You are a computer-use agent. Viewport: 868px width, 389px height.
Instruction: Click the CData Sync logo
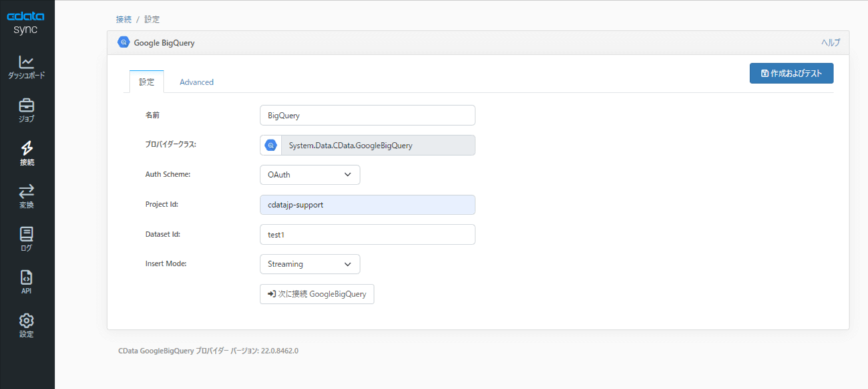[x=26, y=24]
